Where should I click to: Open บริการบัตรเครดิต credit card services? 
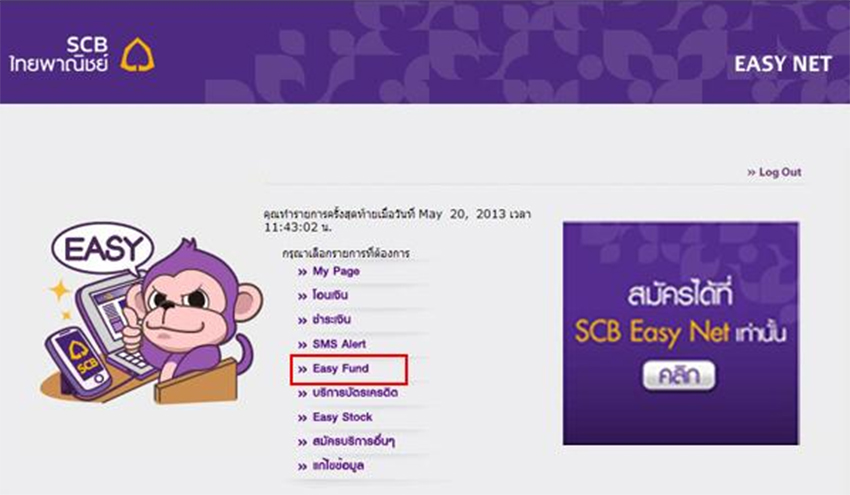355,393
